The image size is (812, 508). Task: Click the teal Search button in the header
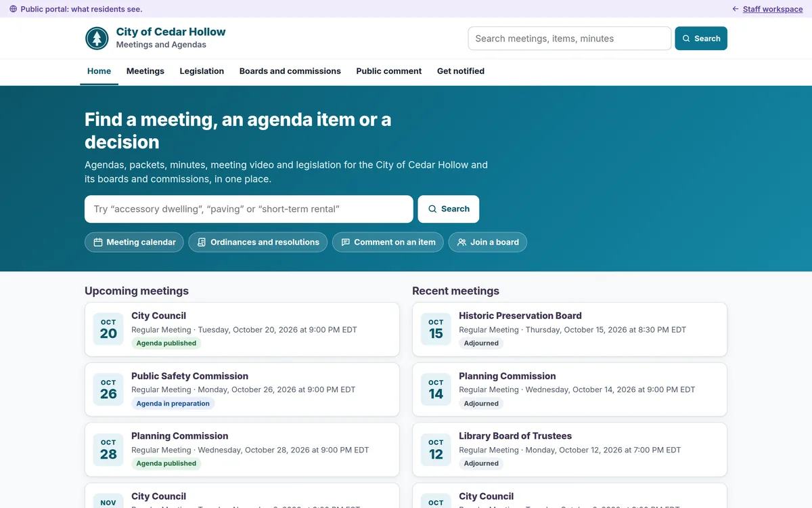(701, 39)
